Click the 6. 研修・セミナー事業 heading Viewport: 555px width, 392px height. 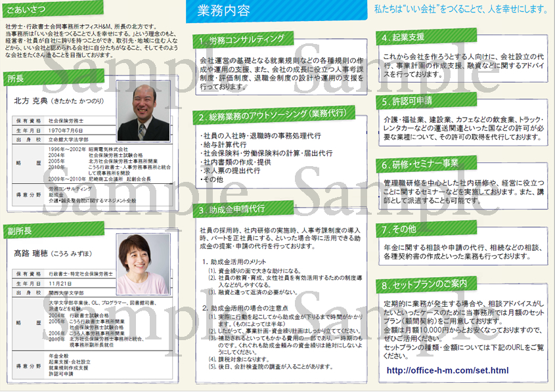[421, 164]
